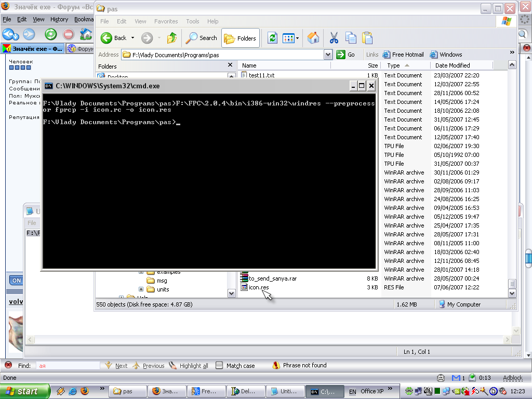Open the Favorites menu
Image resolution: width=532 pixels, height=399 pixels.
click(166, 21)
